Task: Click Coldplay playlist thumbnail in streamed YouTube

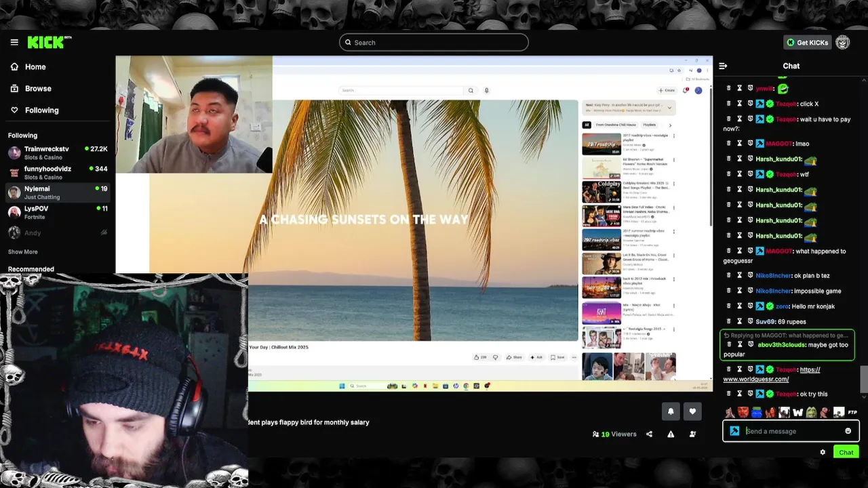Action: pyautogui.click(x=601, y=191)
